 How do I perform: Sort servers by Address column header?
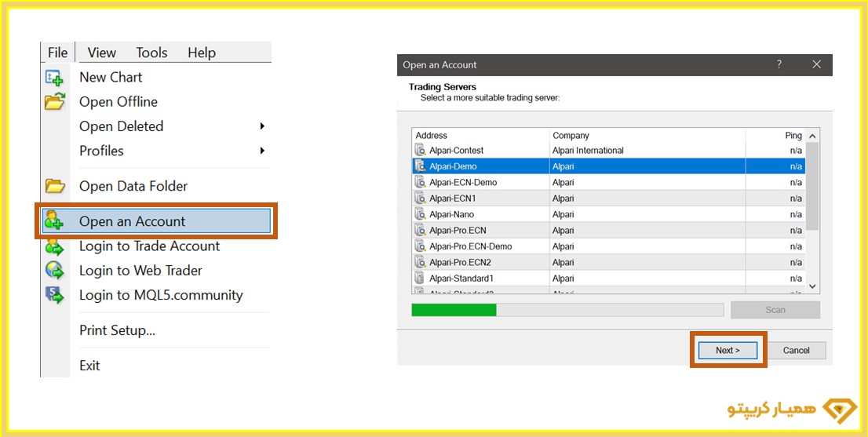pos(480,136)
